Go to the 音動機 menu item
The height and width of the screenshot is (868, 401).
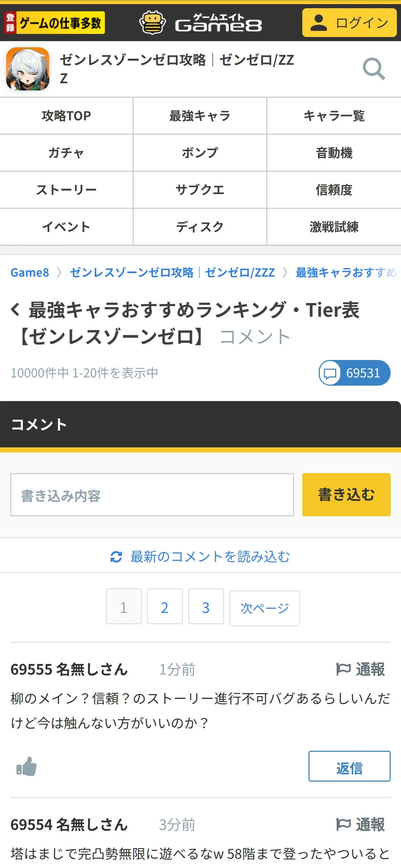(334, 153)
